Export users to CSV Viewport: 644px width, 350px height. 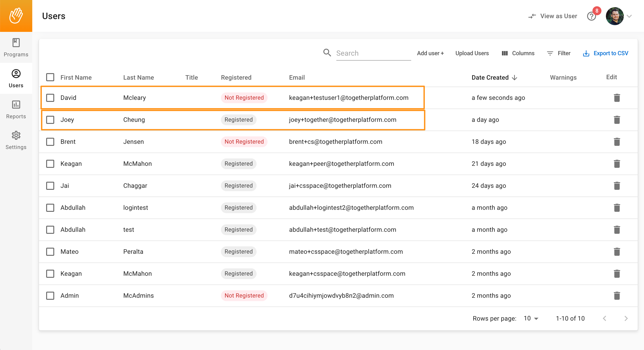(605, 53)
